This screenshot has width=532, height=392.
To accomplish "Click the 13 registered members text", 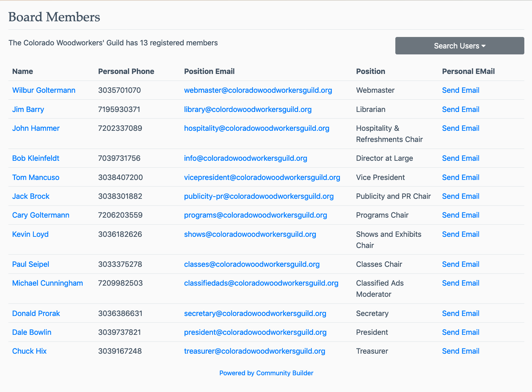I will pyautogui.click(x=179, y=43).
